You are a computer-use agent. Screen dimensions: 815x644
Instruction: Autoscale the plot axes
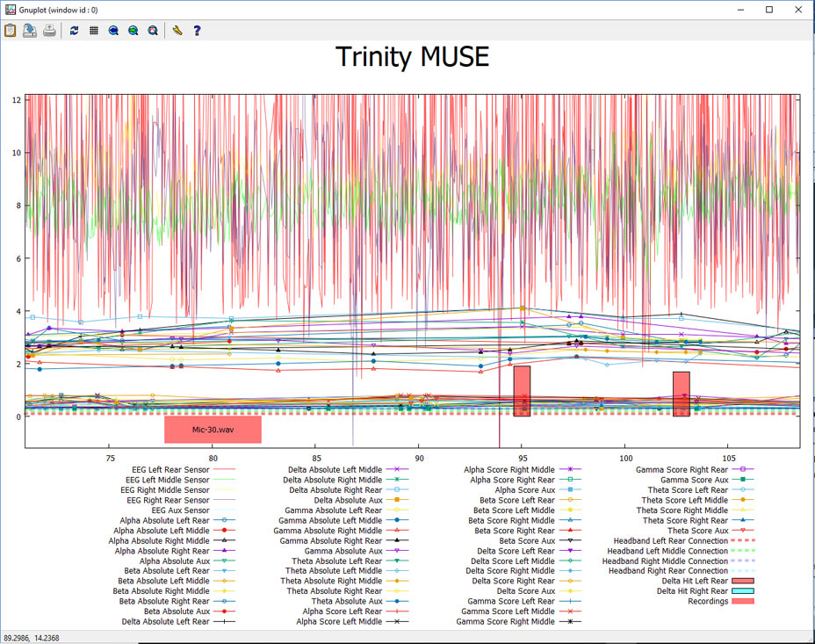click(153, 31)
